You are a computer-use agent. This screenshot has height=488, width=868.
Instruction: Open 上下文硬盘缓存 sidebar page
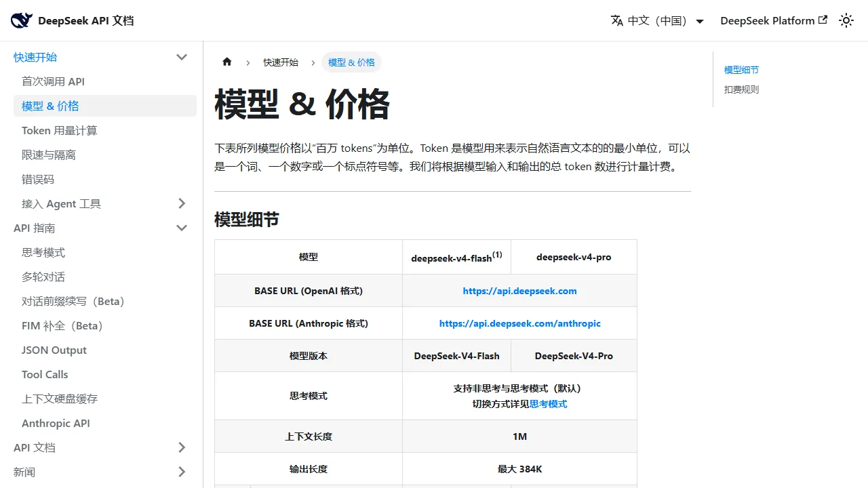(105, 399)
